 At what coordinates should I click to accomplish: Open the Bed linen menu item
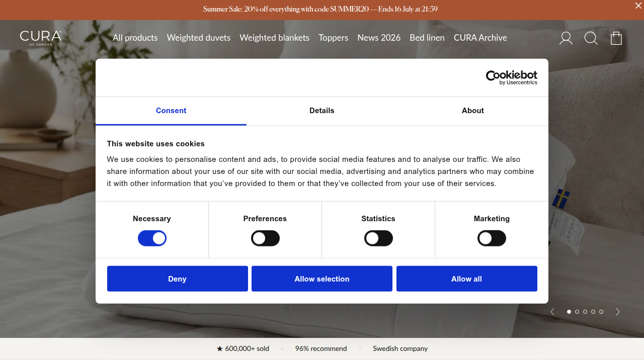click(427, 38)
